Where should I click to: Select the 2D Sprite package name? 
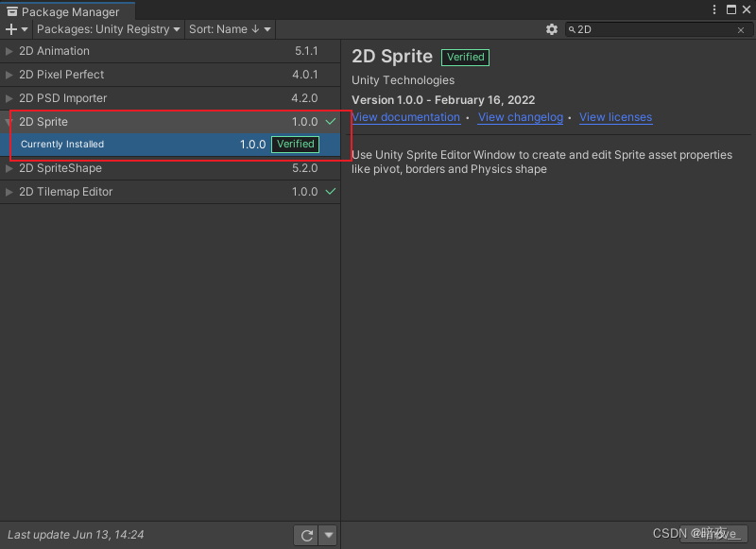[43, 122]
